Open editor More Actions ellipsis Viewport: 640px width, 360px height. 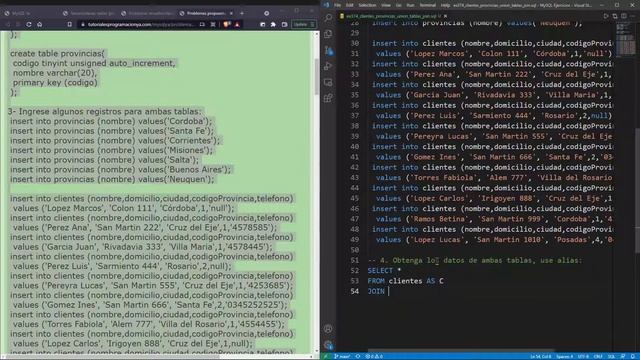click(x=632, y=16)
